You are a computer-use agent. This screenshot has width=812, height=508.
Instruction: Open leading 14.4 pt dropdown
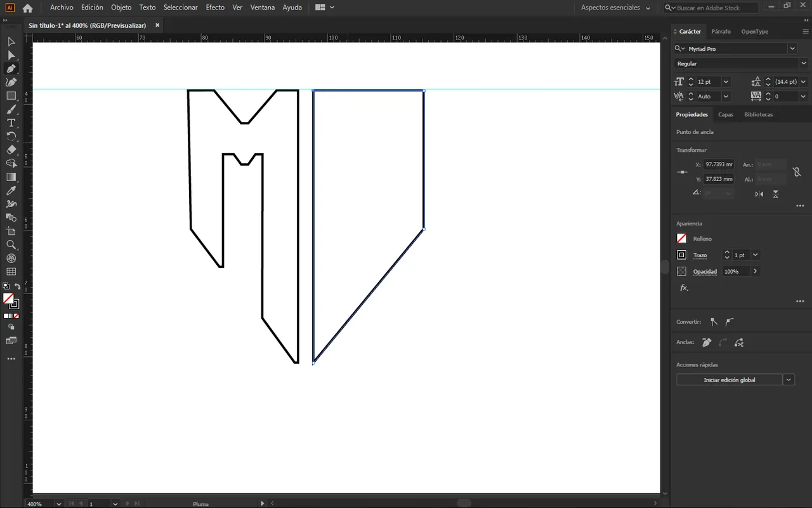coord(803,82)
